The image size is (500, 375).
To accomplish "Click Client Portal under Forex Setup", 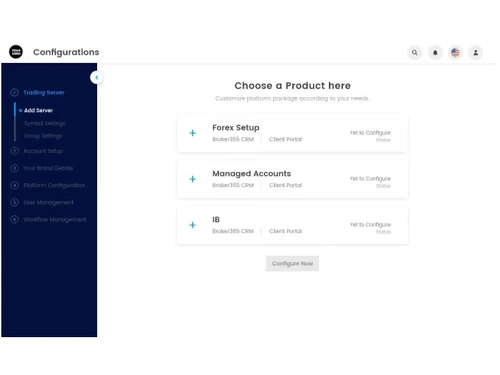I will (x=285, y=139).
